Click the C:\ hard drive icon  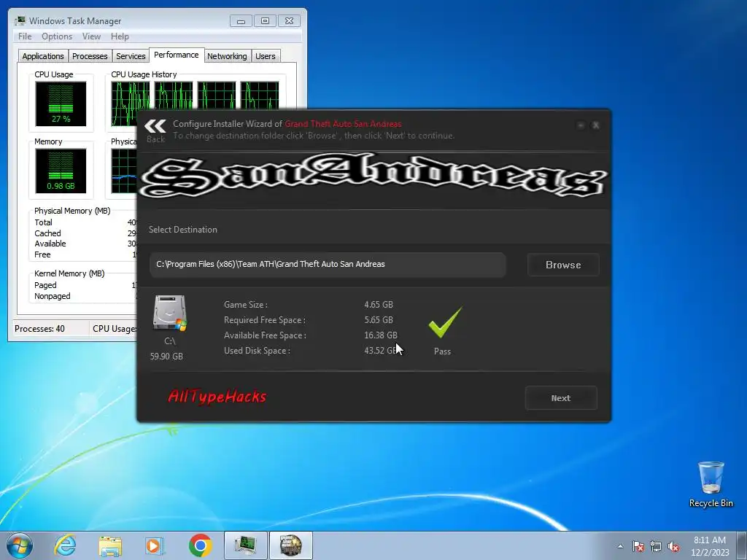click(169, 313)
